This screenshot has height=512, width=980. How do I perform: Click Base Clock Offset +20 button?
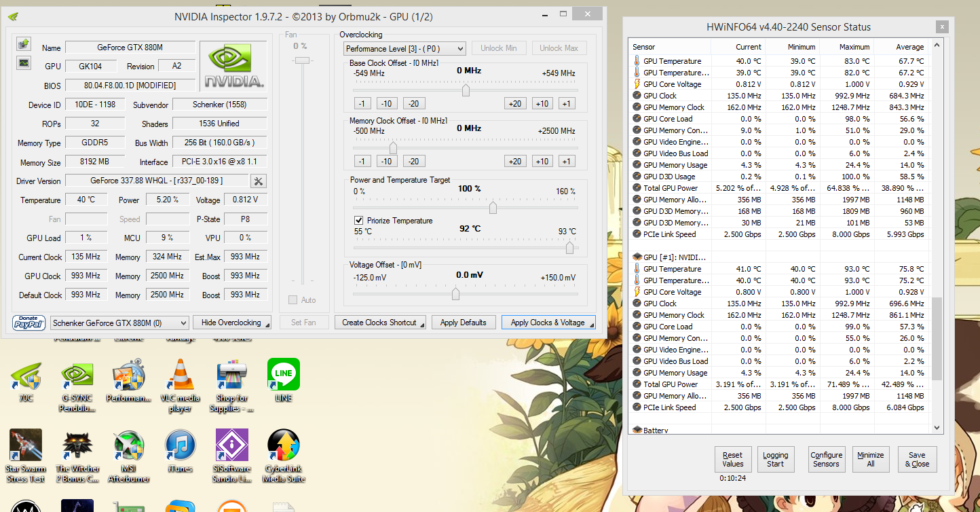(x=515, y=103)
